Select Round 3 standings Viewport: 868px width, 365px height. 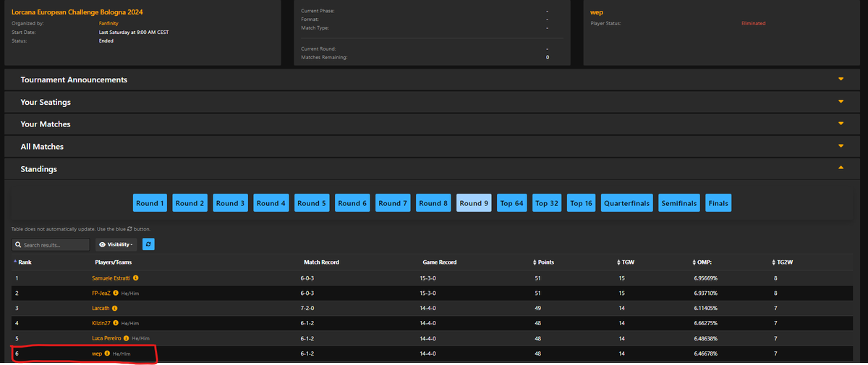[x=231, y=203]
